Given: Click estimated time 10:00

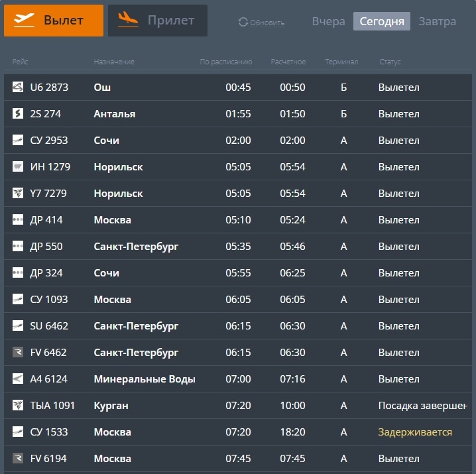Looking at the screenshot, I should click(292, 405).
